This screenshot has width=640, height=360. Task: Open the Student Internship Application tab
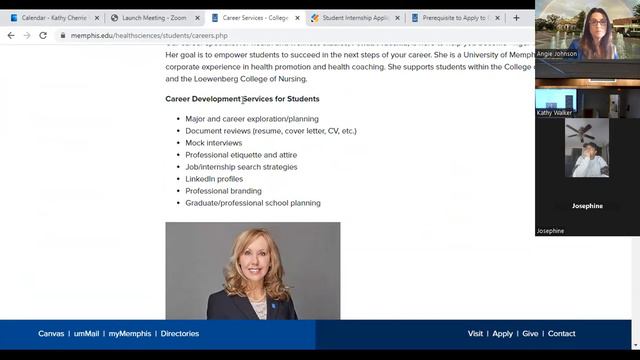click(355, 18)
